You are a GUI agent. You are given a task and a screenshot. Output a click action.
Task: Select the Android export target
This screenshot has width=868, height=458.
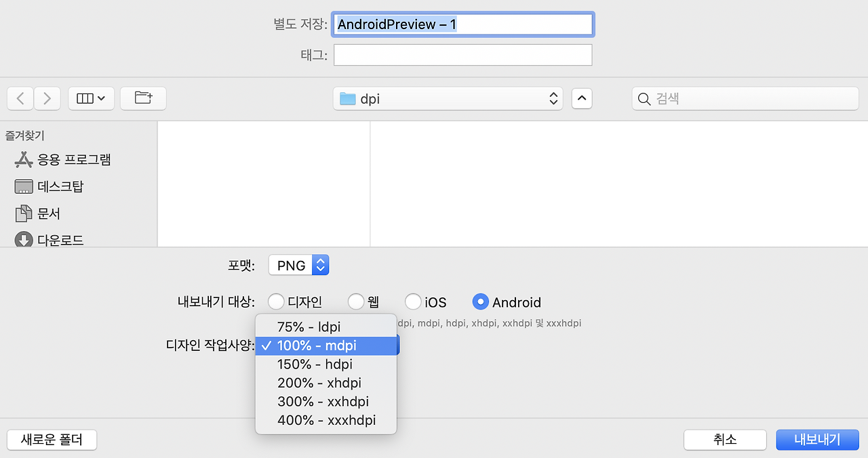tap(481, 301)
